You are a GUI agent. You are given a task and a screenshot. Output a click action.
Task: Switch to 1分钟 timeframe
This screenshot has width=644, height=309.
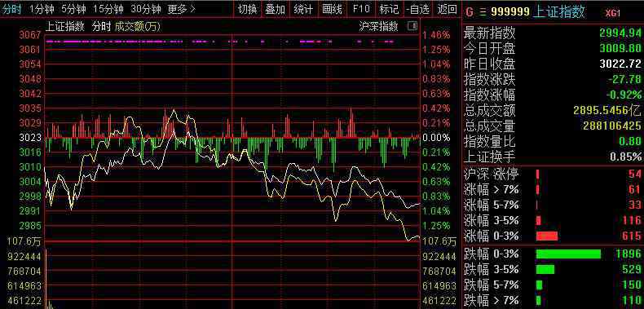(42, 9)
